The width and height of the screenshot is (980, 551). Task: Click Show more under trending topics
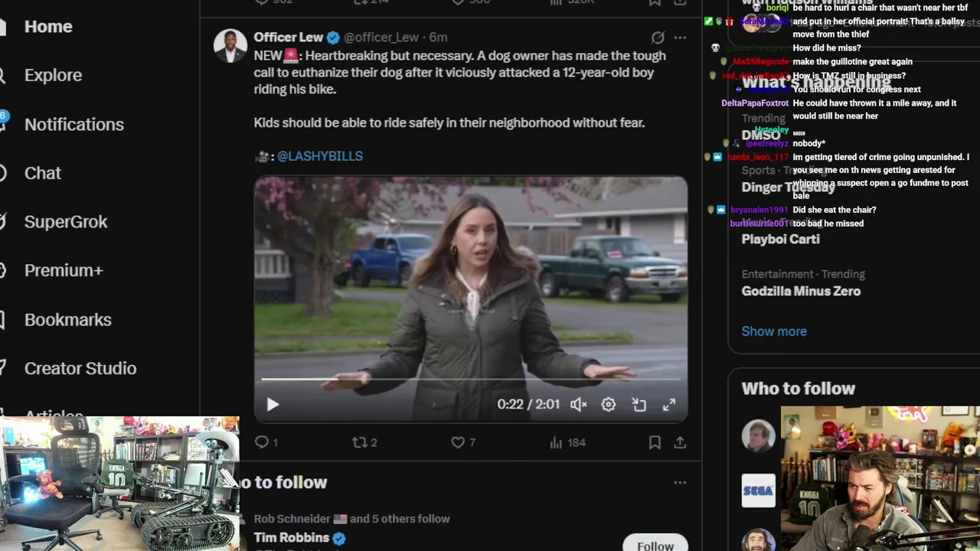tap(774, 331)
